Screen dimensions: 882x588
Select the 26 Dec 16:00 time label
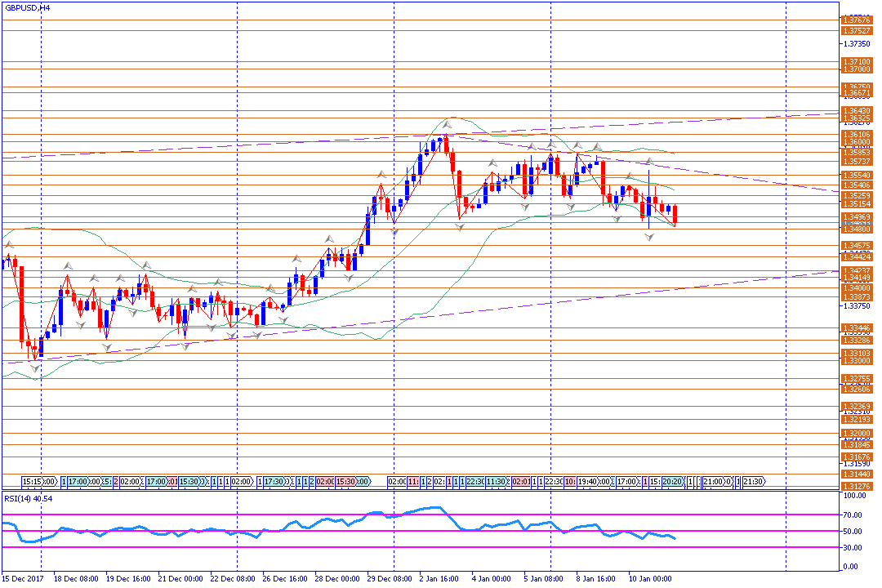[285, 578]
